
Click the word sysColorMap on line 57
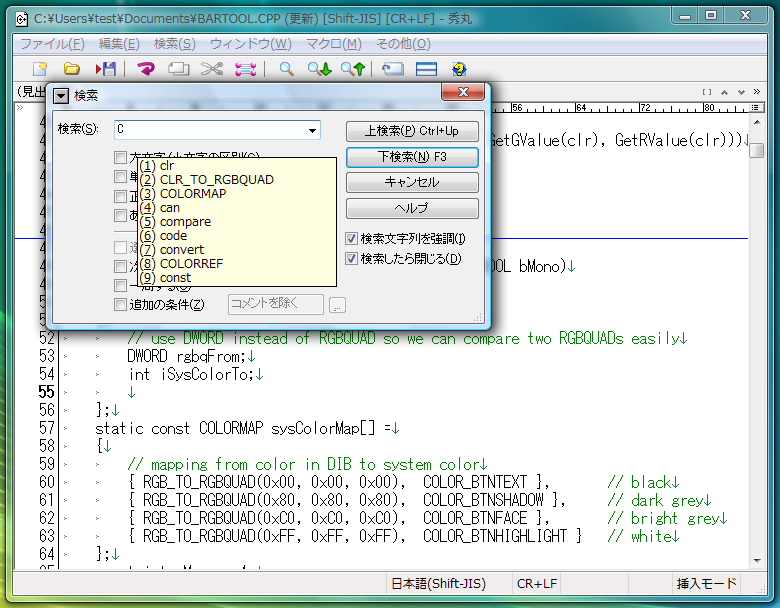[x=315, y=428]
